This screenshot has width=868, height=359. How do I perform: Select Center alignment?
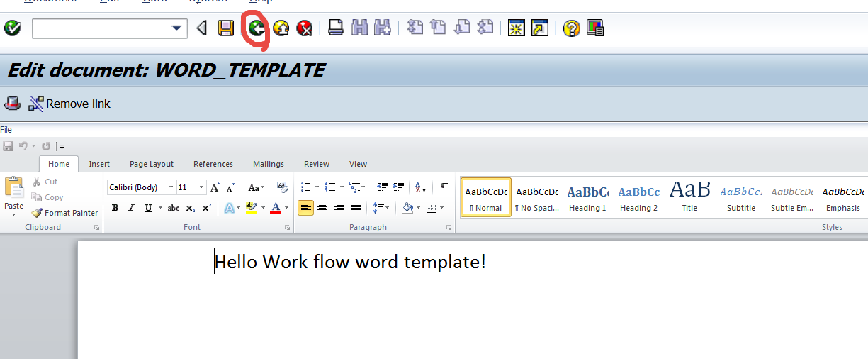coord(322,208)
